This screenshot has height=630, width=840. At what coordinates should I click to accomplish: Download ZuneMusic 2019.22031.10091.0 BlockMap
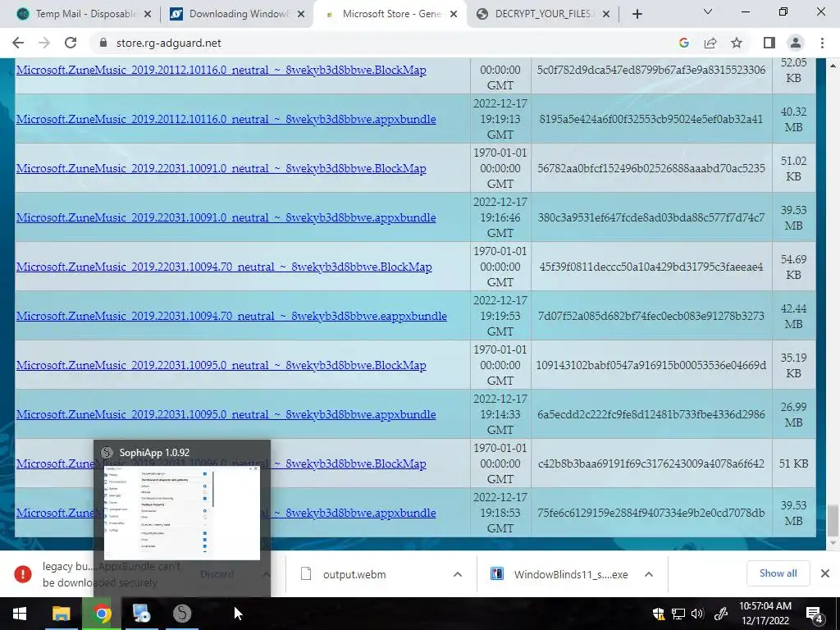(x=221, y=168)
